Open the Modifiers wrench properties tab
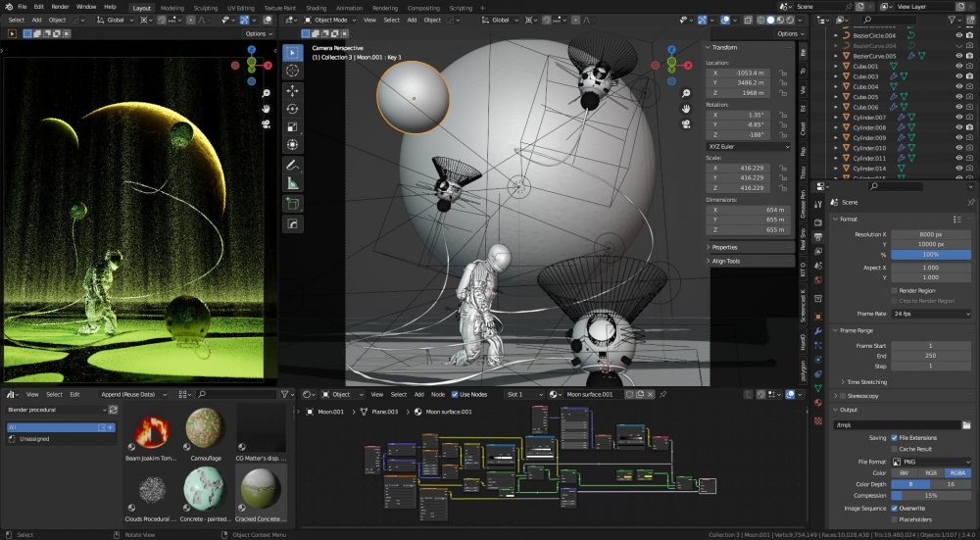Image resolution: width=980 pixels, height=540 pixels. 818,330
